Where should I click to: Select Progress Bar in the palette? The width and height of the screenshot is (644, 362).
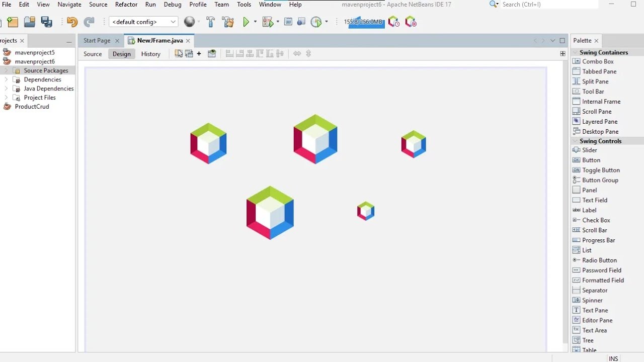click(x=598, y=240)
